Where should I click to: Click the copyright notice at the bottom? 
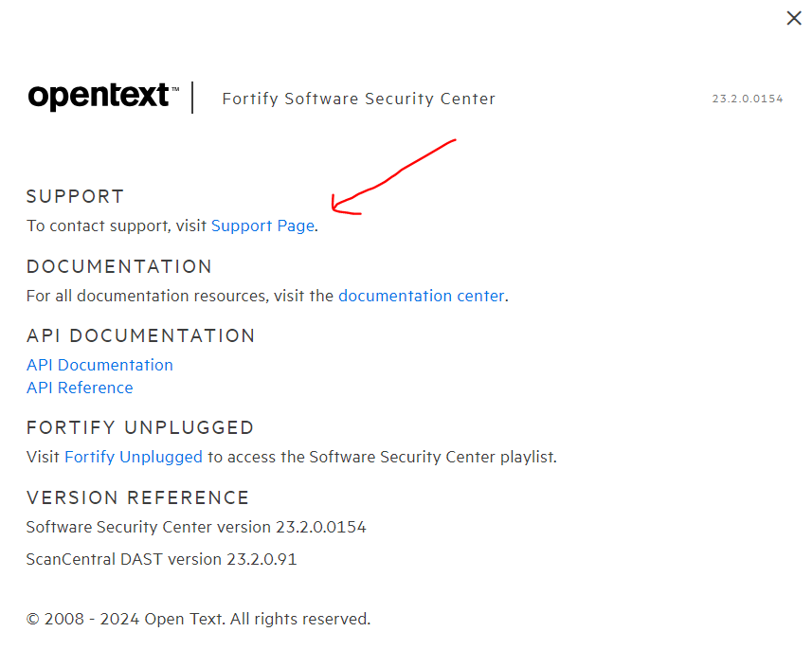[x=198, y=619]
